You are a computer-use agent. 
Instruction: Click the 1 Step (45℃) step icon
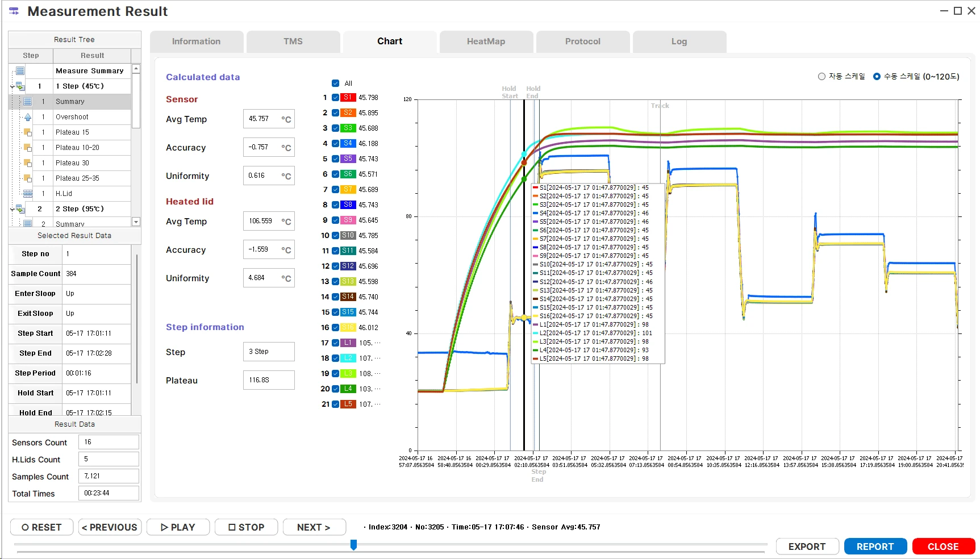point(20,86)
